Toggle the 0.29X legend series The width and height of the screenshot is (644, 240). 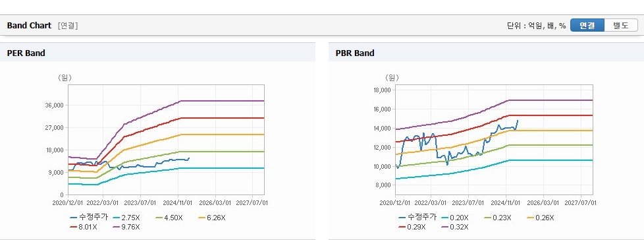(412, 227)
